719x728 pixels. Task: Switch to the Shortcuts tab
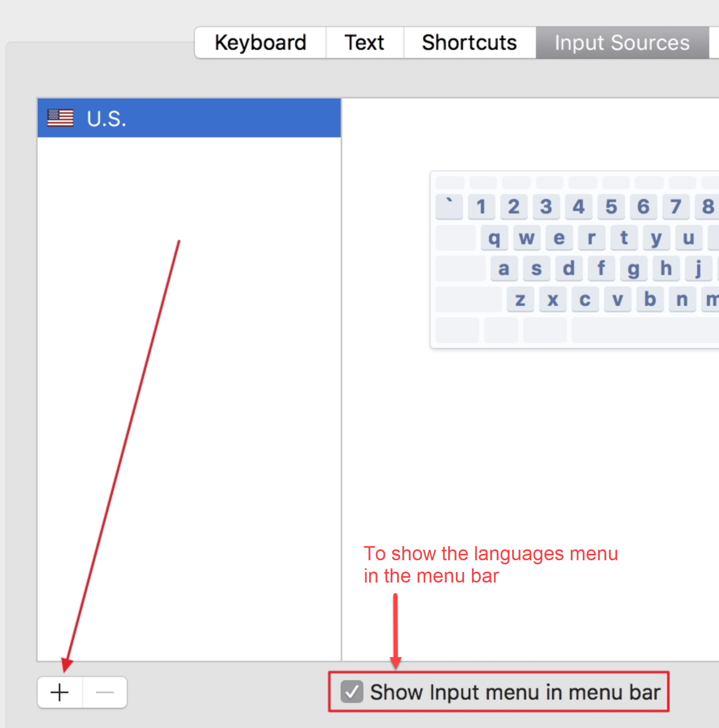click(469, 42)
